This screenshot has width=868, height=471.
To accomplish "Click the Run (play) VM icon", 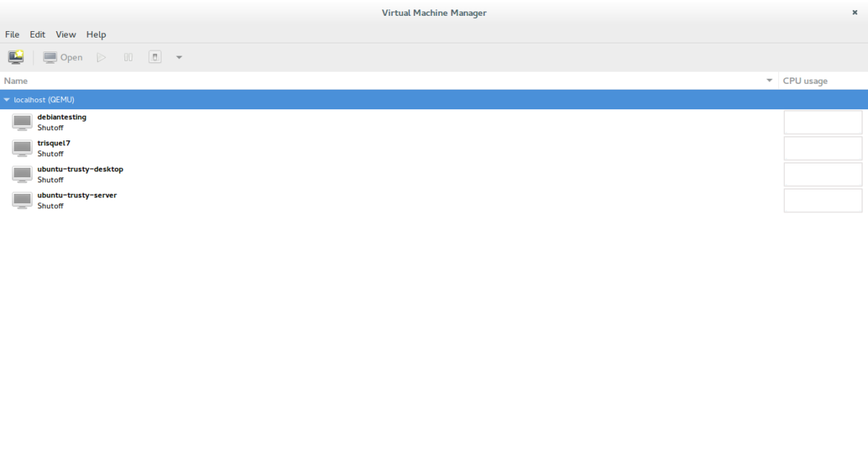I will (101, 57).
